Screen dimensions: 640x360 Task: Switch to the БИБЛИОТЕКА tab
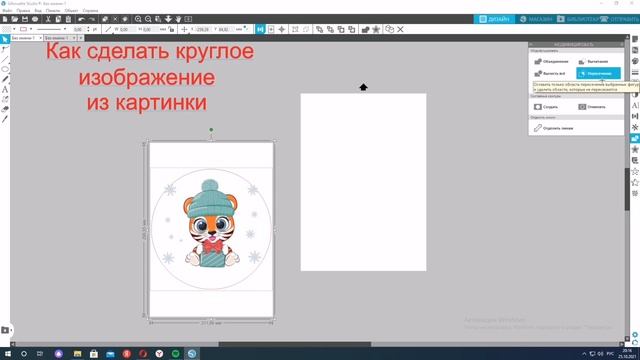coord(578,19)
